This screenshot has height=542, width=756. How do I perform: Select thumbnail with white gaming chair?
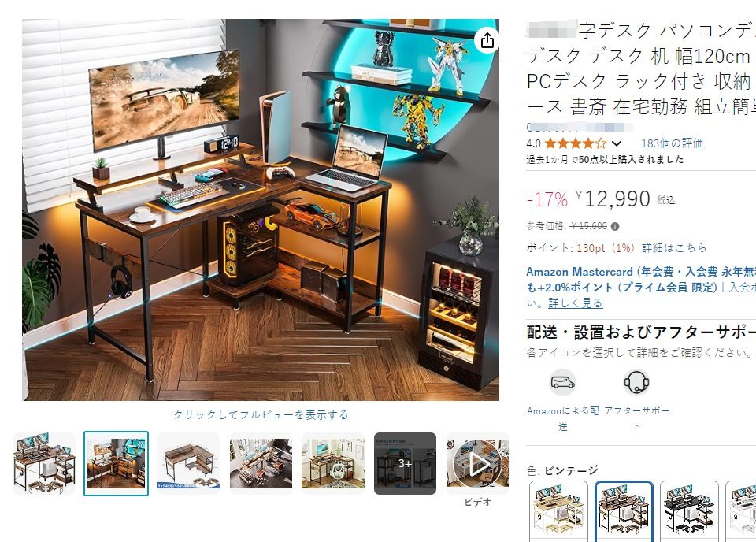coord(333,463)
